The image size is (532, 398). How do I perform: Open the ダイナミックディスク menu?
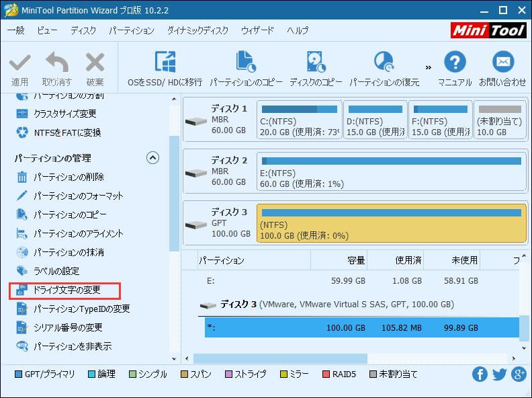click(x=197, y=30)
